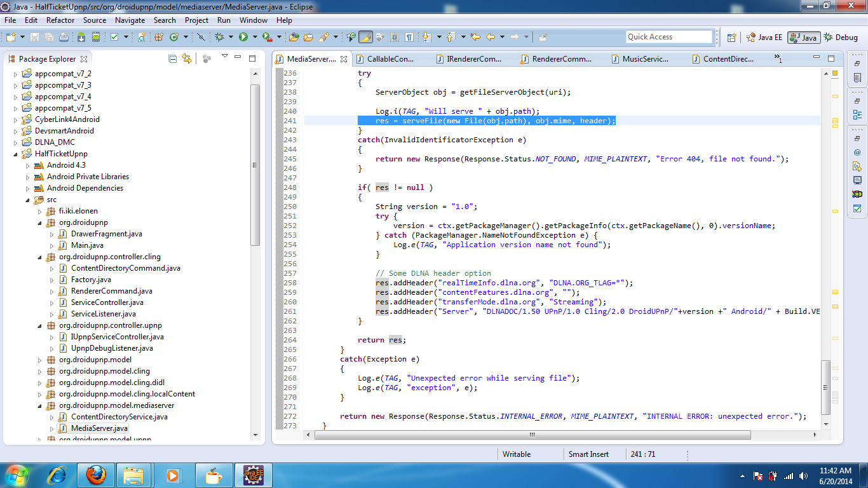Click the Open Type icon
Screen dimensions: 868x488
[295, 37]
